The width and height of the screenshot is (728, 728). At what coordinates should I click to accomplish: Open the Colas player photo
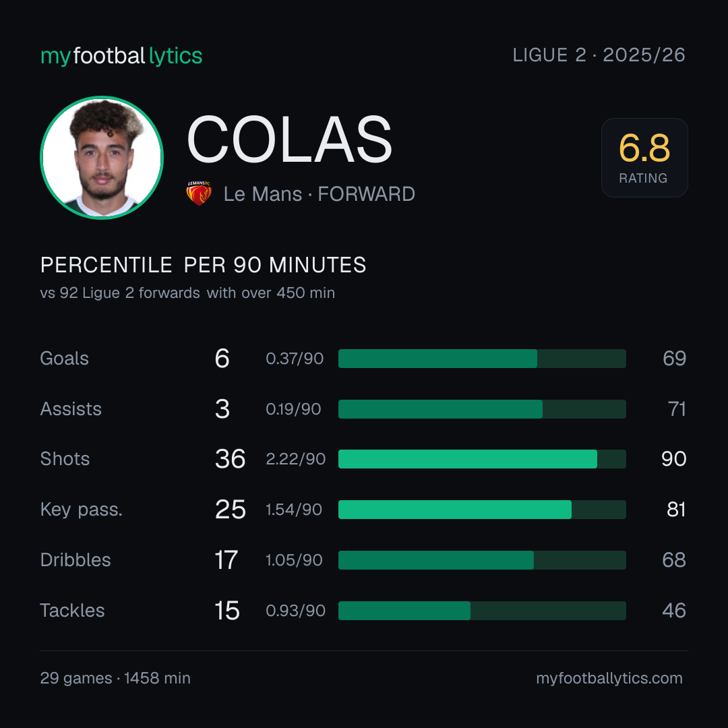pyautogui.click(x=102, y=157)
